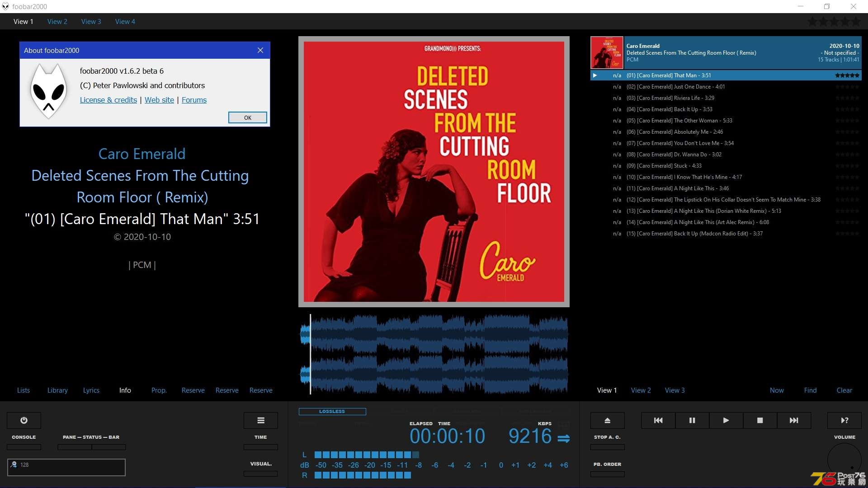Skip to the previous track
This screenshot has width=868, height=488.
click(658, 420)
